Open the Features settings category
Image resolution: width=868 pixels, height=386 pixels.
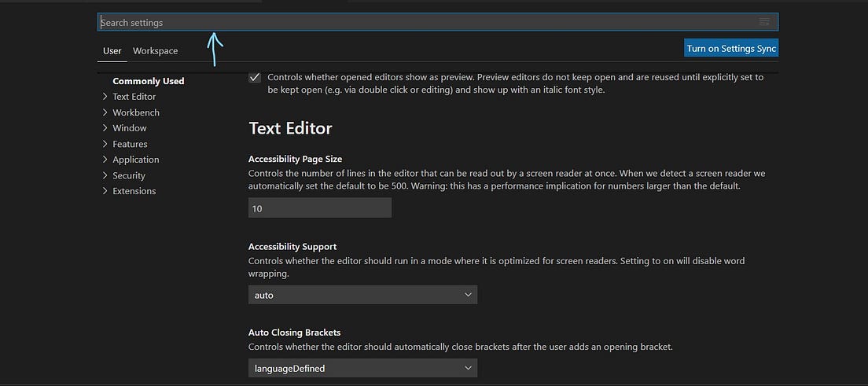[130, 144]
